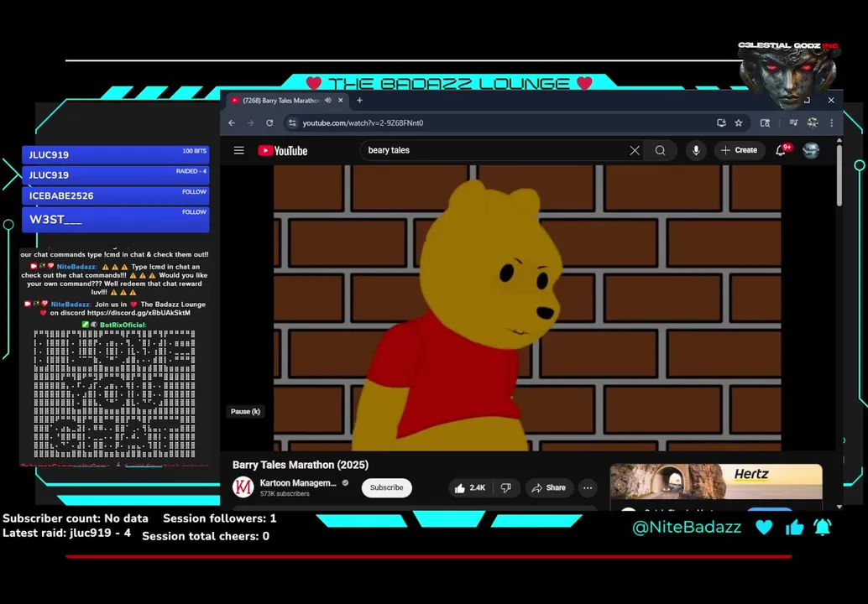Open YouTube account avatar menu
This screenshot has width=868, height=604.
(x=811, y=150)
